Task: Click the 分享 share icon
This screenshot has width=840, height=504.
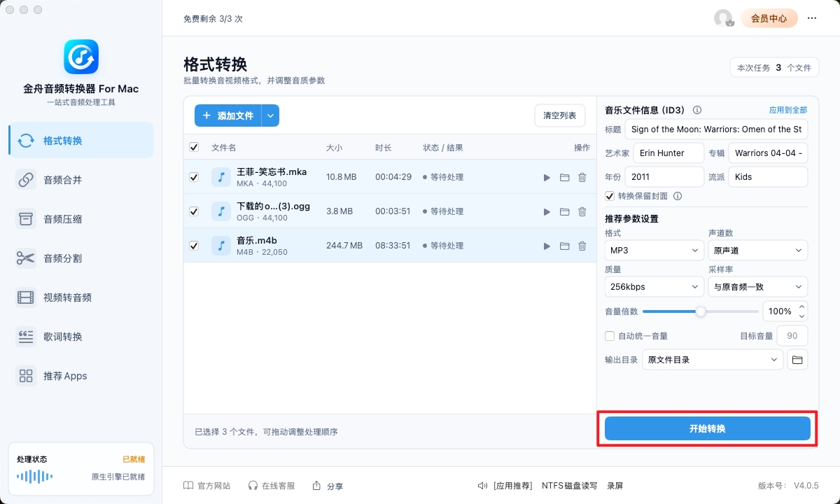Action: (x=316, y=486)
